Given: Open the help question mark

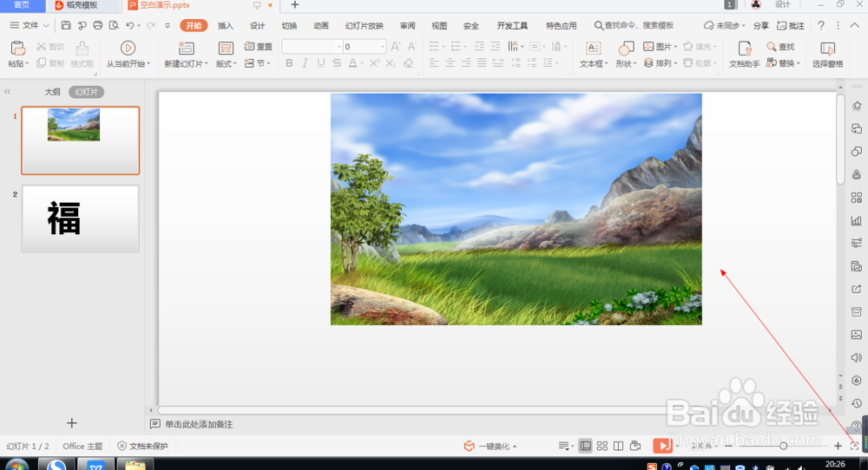Looking at the screenshot, I should click(x=821, y=25).
